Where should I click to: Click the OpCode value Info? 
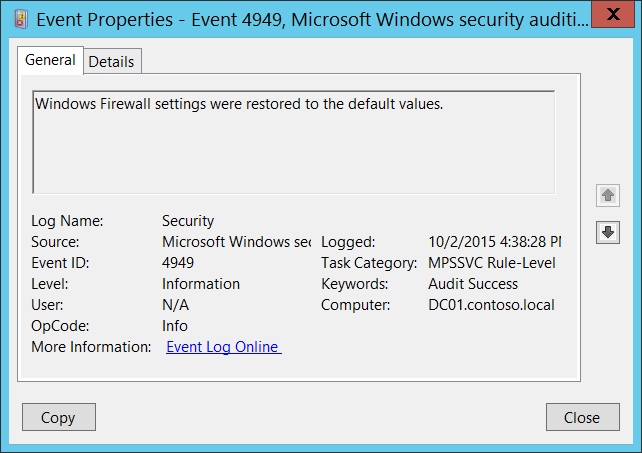click(175, 325)
